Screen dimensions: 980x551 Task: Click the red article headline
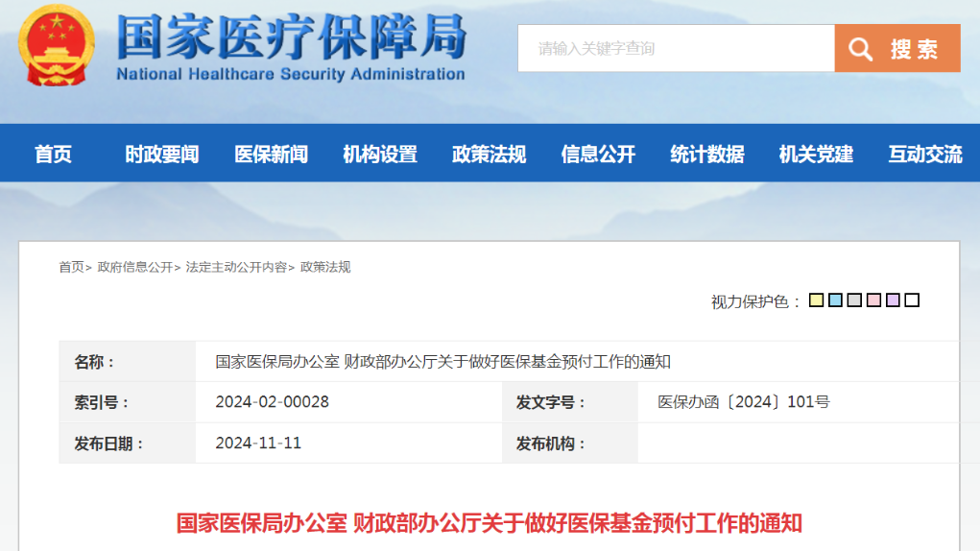489,523
